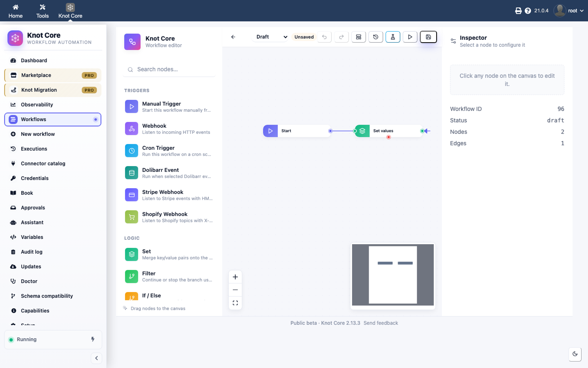Click New workflow in the sidebar
Viewport: 588px width, 368px height.
click(x=53, y=134)
